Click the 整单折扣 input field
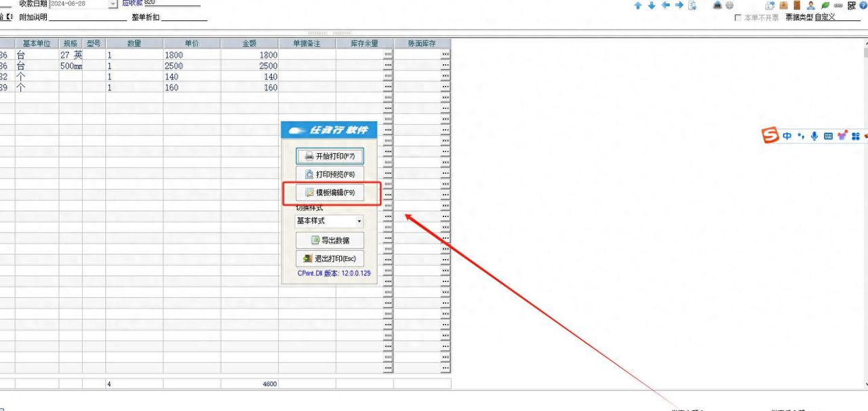Screen dimensions: 868x411 click(x=184, y=17)
